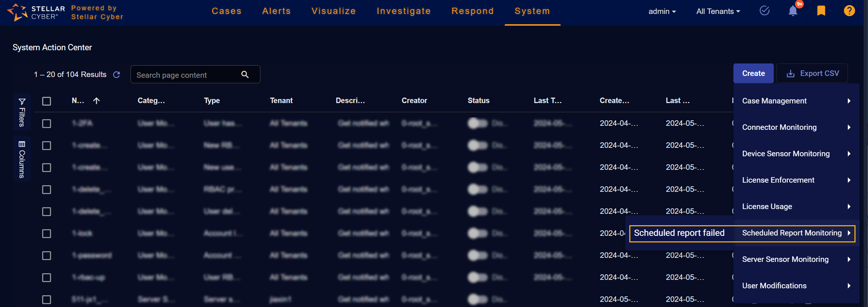Click the bookmark icon in header

(821, 11)
